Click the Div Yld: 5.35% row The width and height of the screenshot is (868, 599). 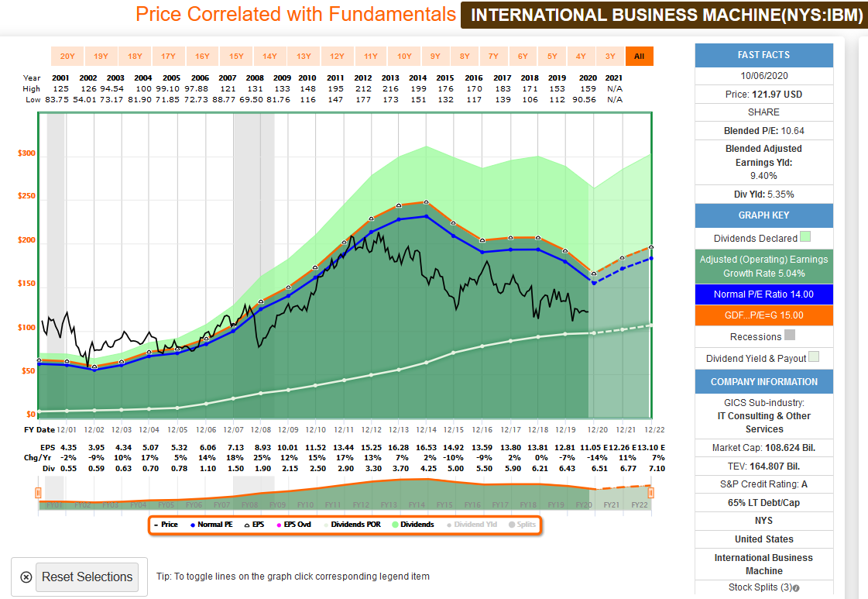coord(764,195)
